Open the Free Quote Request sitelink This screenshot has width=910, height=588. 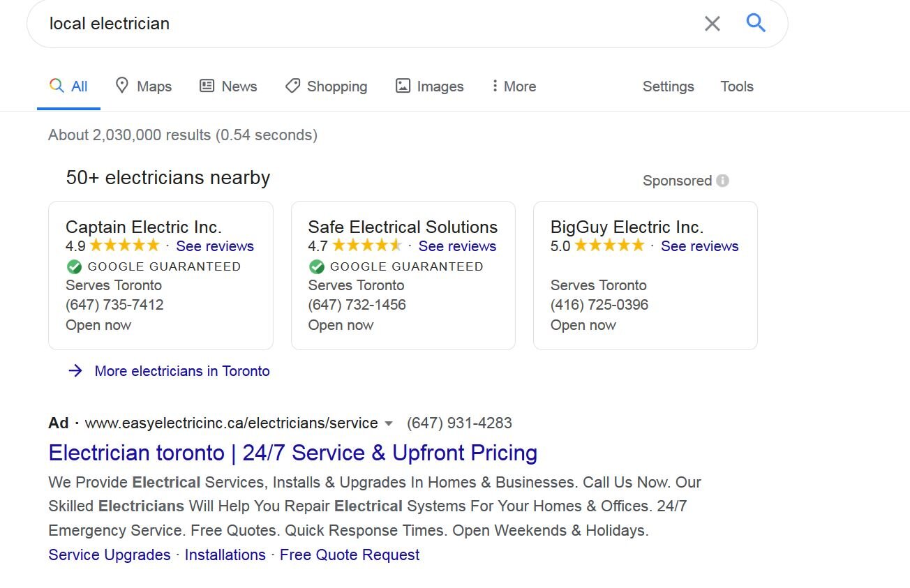pos(350,555)
